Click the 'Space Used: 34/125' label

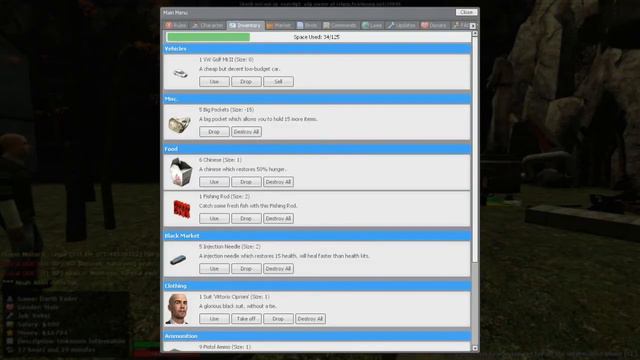(x=316, y=37)
